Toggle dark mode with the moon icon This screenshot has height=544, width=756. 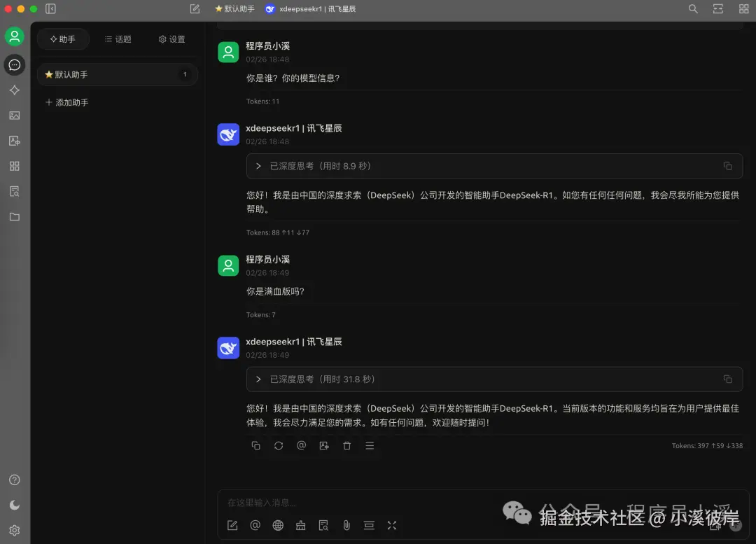(x=15, y=505)
